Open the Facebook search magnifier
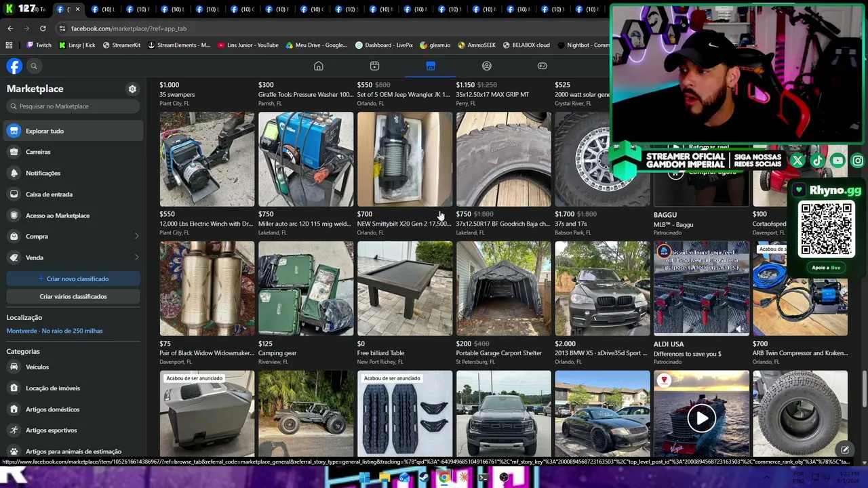The height and width of the screenshot is (488, 868). click(x=34, y=66)
